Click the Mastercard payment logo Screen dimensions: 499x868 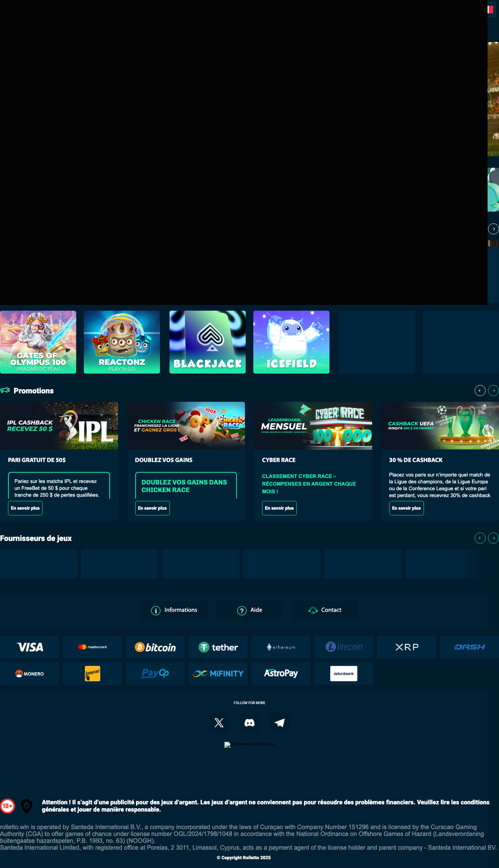click(x=92, y=647)
